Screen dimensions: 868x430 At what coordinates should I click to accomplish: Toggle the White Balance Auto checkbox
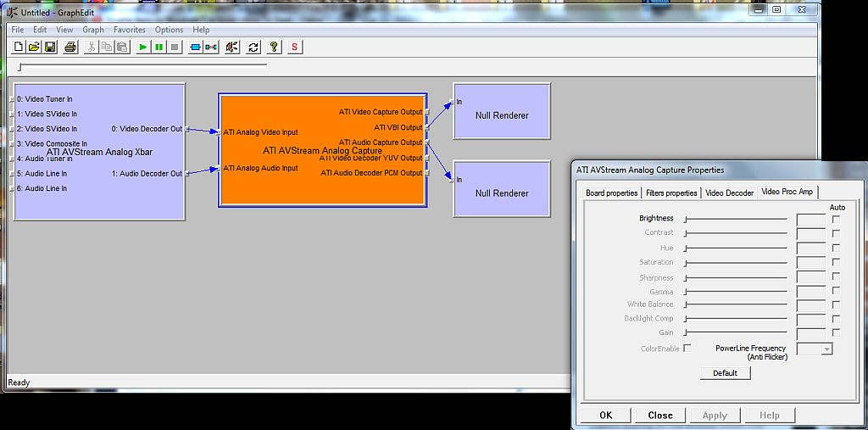coord(836,304)
